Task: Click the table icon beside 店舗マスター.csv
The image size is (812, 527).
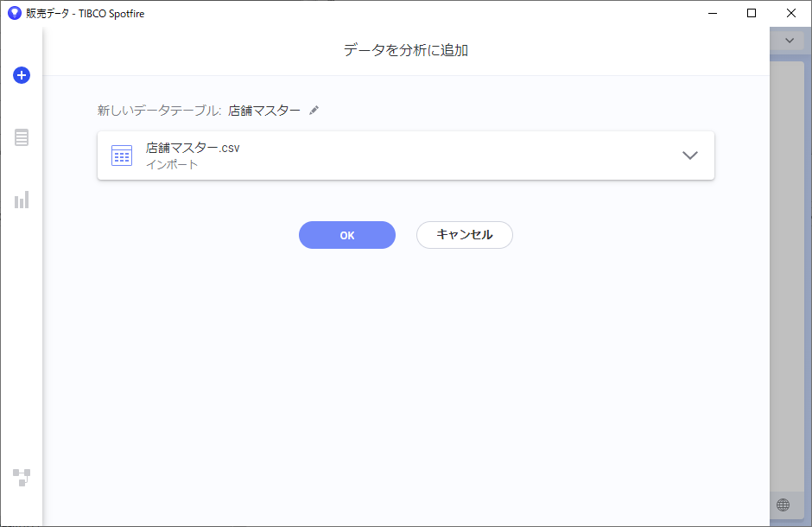Action: pos(122,156)
